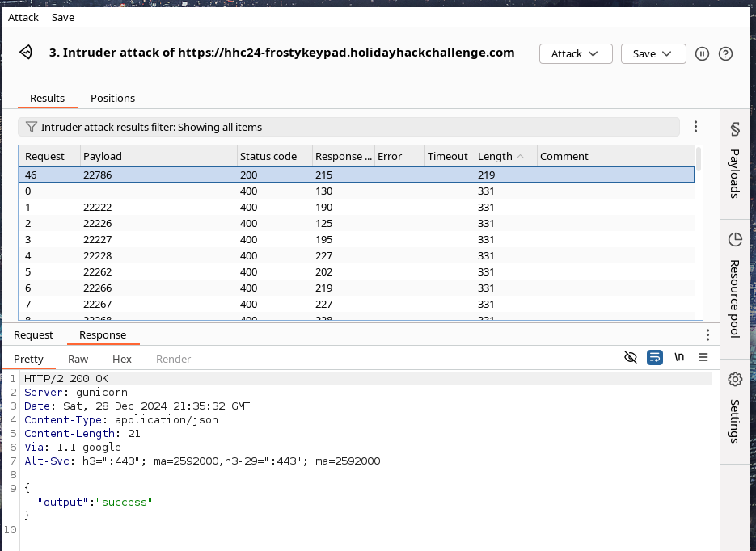Image resolution: width=756 pixels, height=551 pixels.
Task: Select the request 0 baseline row
Action: pos(357,191)
